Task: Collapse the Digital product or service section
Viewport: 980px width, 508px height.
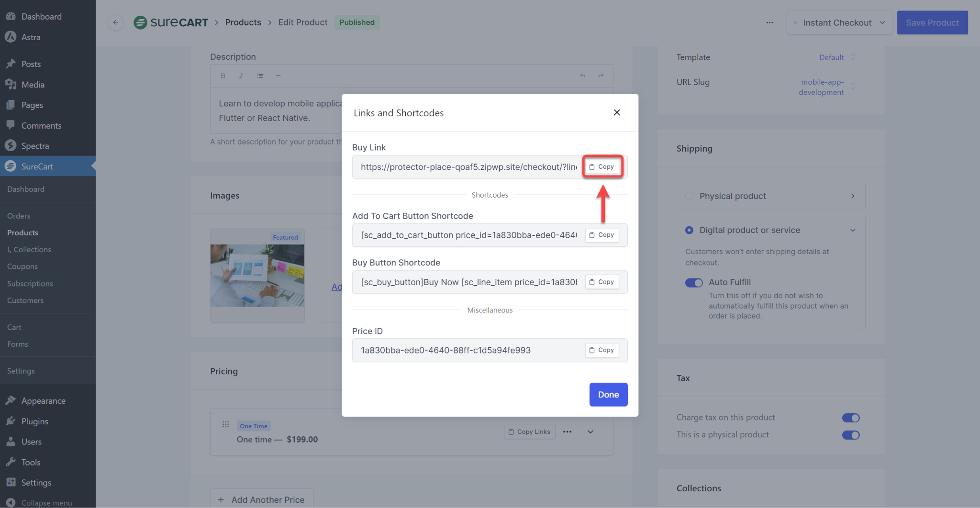Action: pos(853,230)
